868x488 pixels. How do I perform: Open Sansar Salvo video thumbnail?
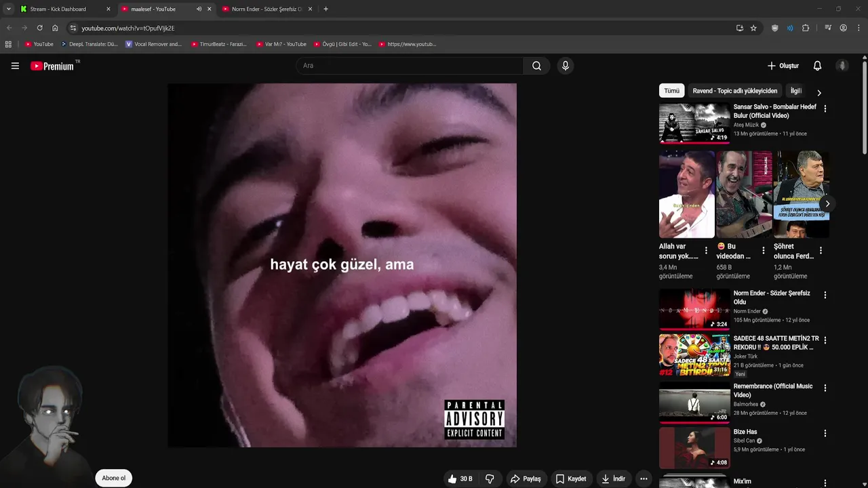(x=694, y=123)
